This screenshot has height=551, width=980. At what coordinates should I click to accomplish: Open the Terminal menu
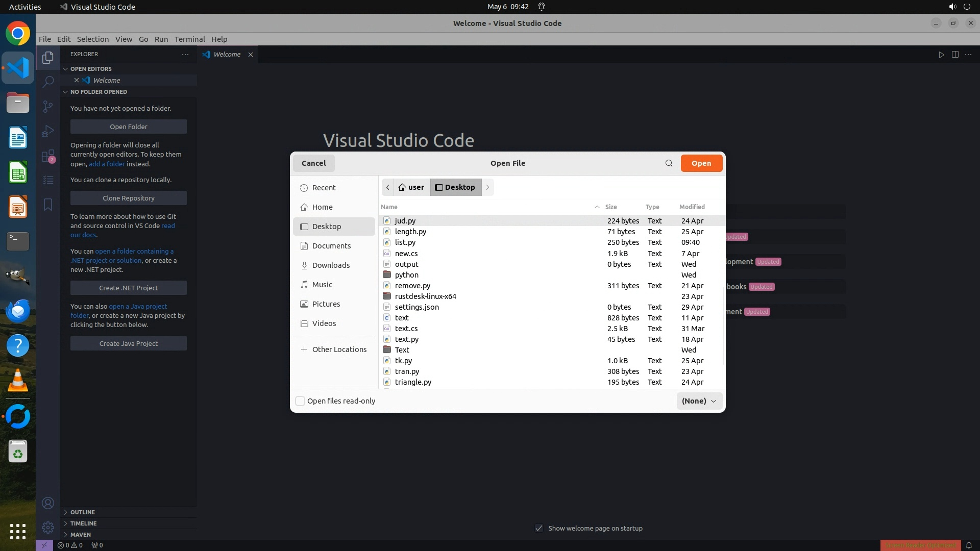(189, 39)
